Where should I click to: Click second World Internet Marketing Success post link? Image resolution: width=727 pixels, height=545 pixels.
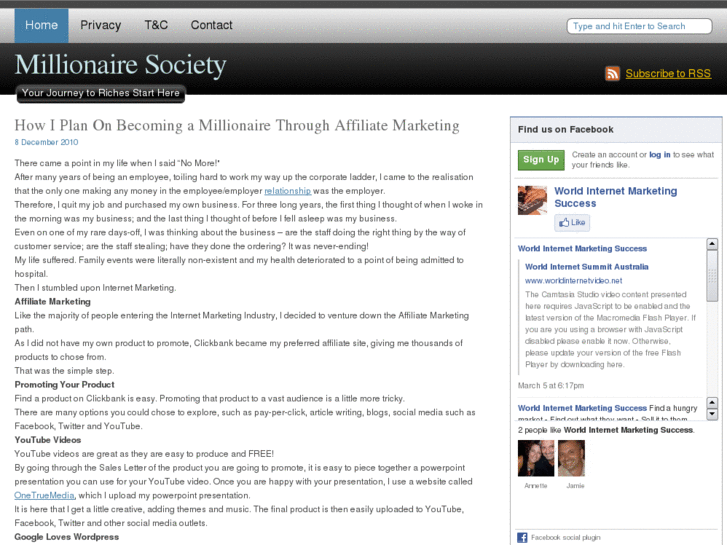pyautogui.click(x=582, y=408)
